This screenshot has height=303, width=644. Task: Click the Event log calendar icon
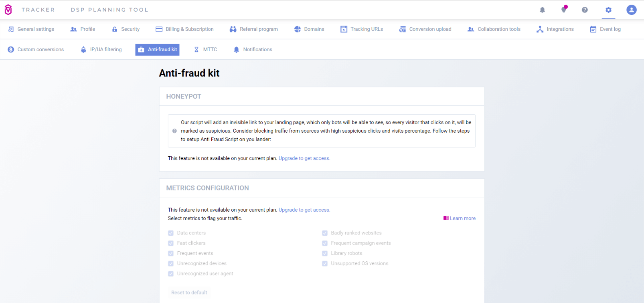[593, 29]
